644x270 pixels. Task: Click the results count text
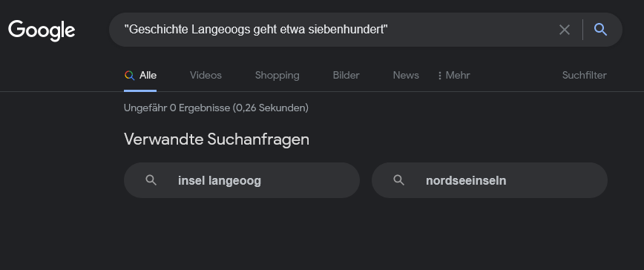click(216, 108)
